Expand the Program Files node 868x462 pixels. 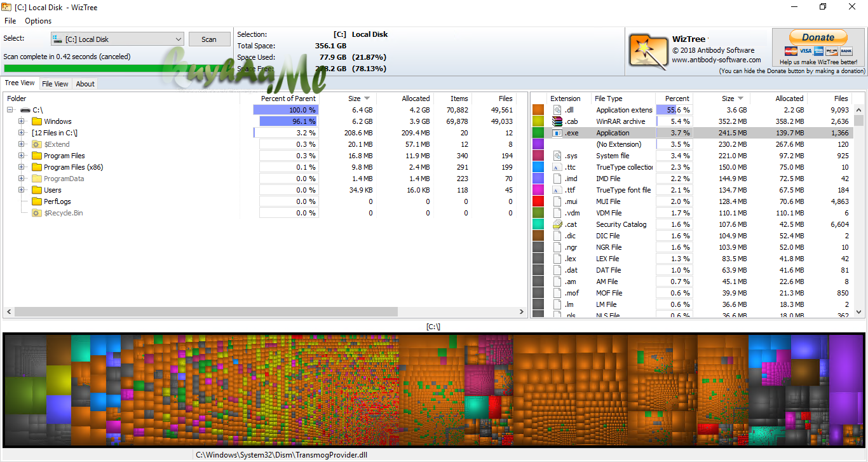pyautogui.click(x=22, y=156)
